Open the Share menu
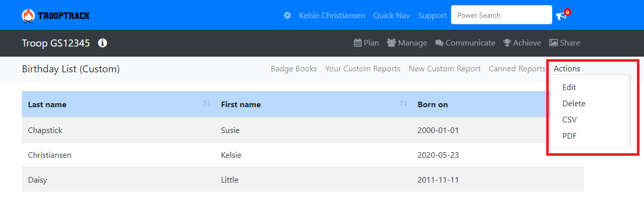The width and height of the screenshot is (644, 219). point(564,43)
